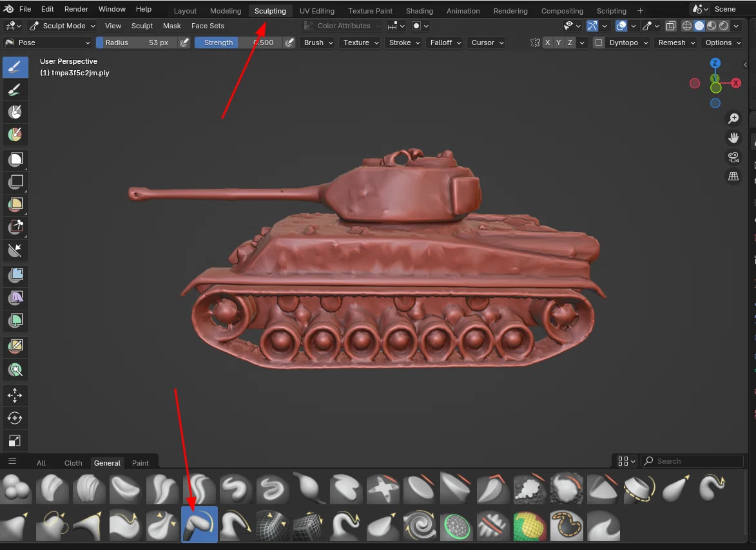This screenshot has width=756, height=550.
Task: Select the Draw Face Sets tool
Action: (x=15, y=135)
